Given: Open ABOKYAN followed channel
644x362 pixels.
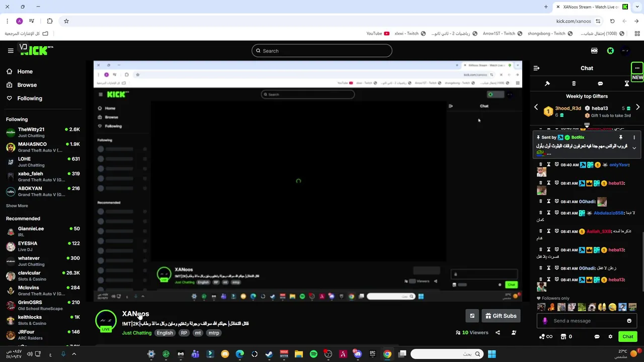Looking at the screenshot, I should point(43,191).
